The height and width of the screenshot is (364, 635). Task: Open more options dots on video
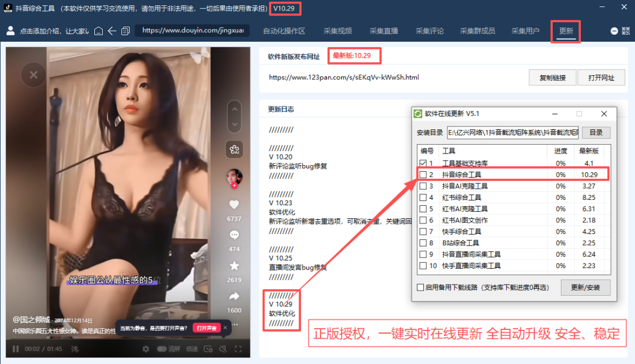(235, 325)
